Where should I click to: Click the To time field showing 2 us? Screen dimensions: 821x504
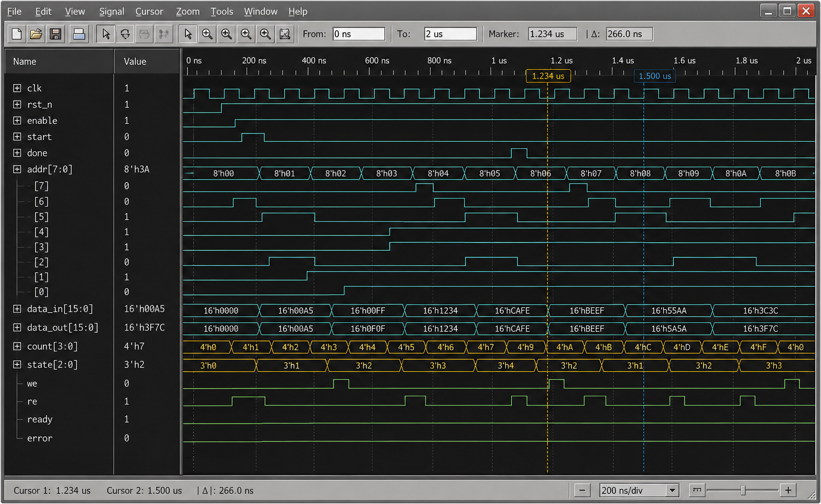(x=450, y=34)
